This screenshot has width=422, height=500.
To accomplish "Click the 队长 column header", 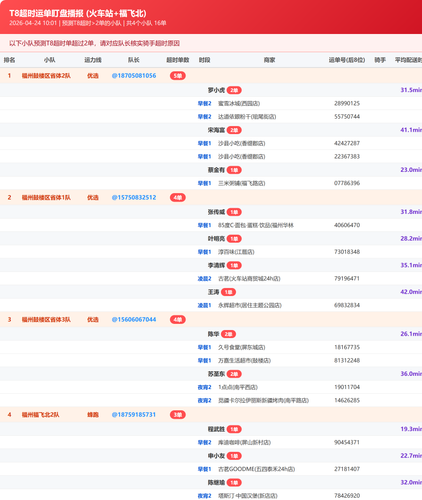I will [x=134, y=60].
